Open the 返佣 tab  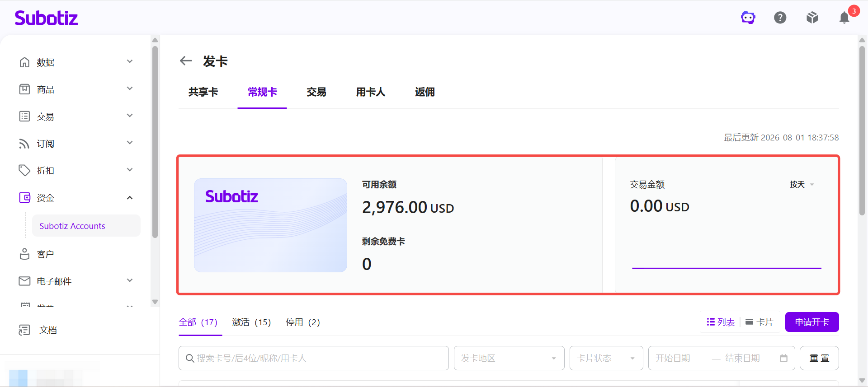coord(425,92)
